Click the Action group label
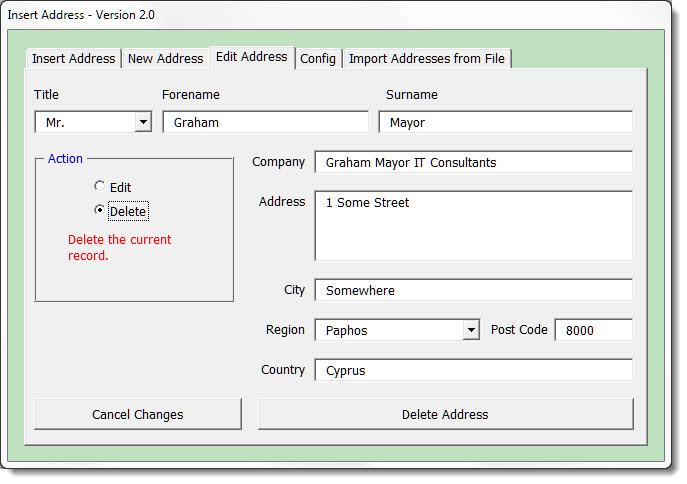Image resolution: width=687 pixels, height=484 pixels. (x=65, y=159)
